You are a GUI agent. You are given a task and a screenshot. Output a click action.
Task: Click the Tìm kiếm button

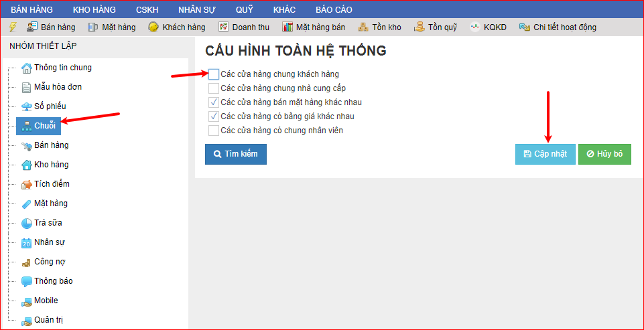[235, 154]
